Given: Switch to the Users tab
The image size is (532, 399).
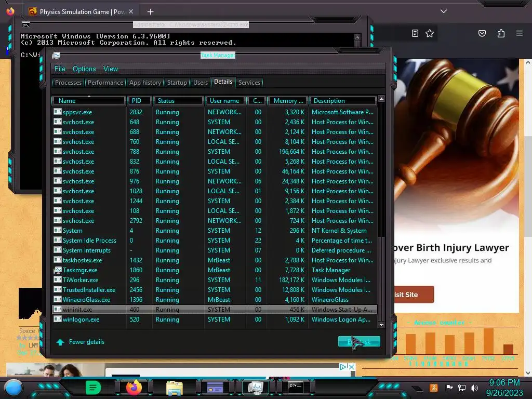Looking at the screenshot, I should point(201,83).
